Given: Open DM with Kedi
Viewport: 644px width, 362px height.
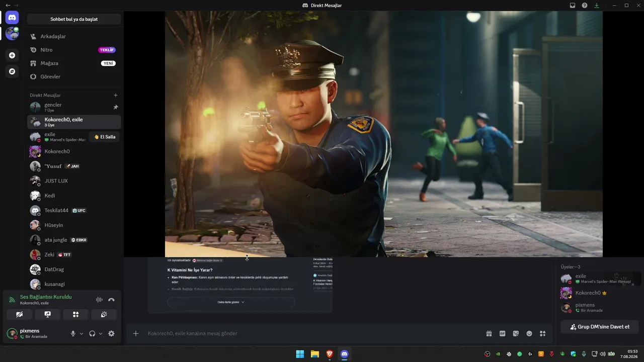Looking at the screenshot, I should 74,196.
